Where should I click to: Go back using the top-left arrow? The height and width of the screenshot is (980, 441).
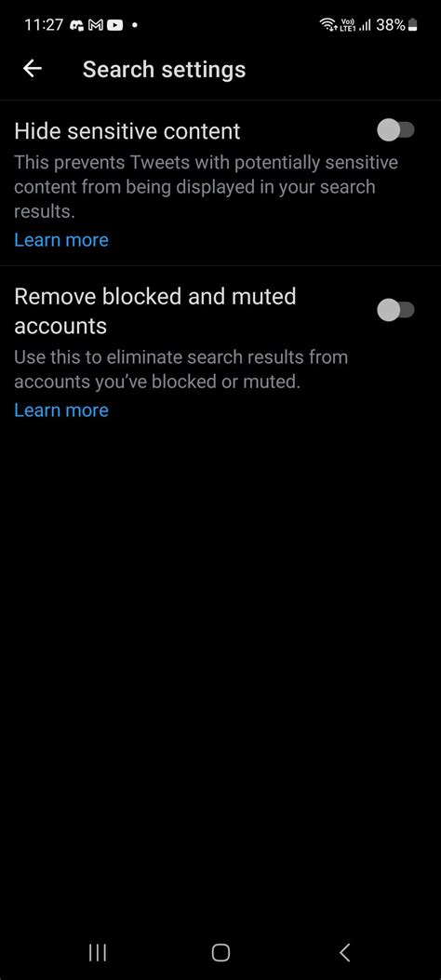pyautogui.click(x=32, y=69)
